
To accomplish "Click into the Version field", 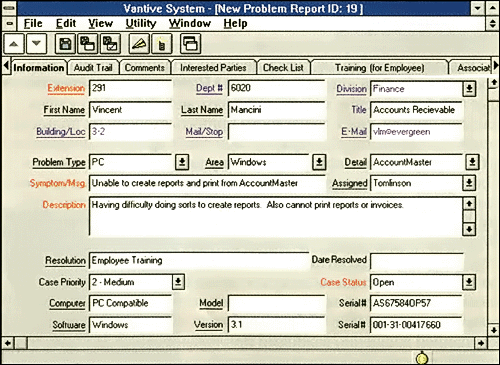I will click(x=277, y=325).
